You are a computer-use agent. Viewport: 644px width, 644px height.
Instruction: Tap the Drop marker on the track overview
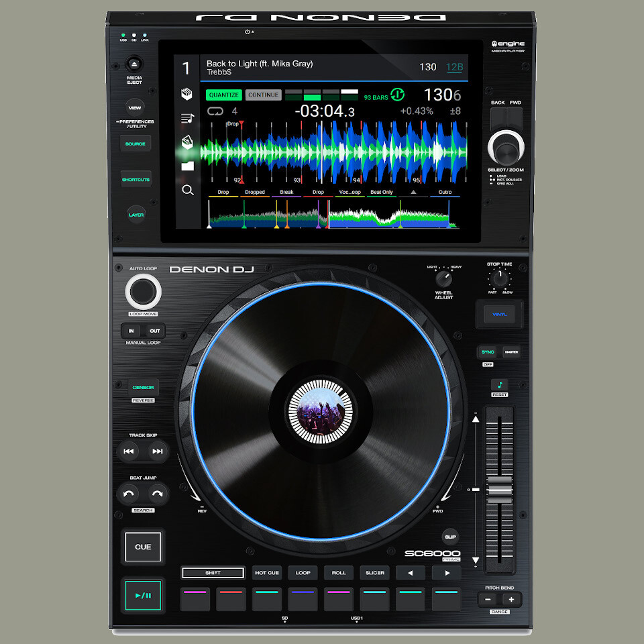(223, 193)
